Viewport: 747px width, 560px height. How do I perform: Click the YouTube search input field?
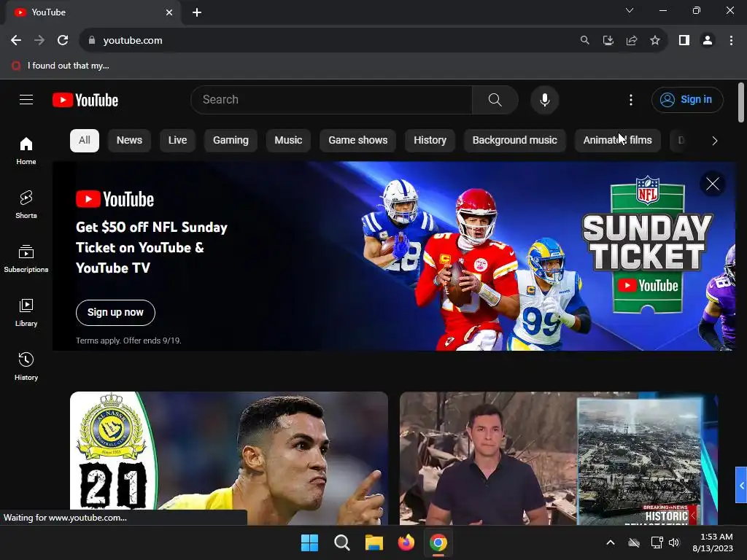[332, 100]
